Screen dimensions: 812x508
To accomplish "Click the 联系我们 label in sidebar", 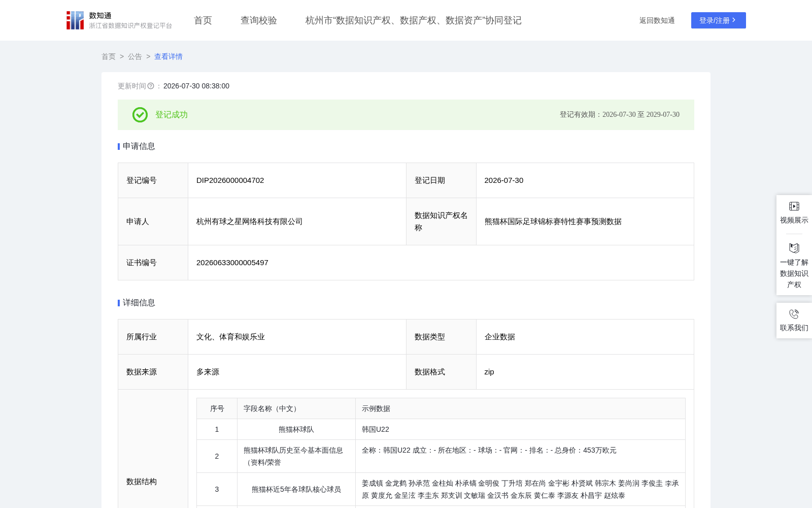I will (x=794, y=328).
